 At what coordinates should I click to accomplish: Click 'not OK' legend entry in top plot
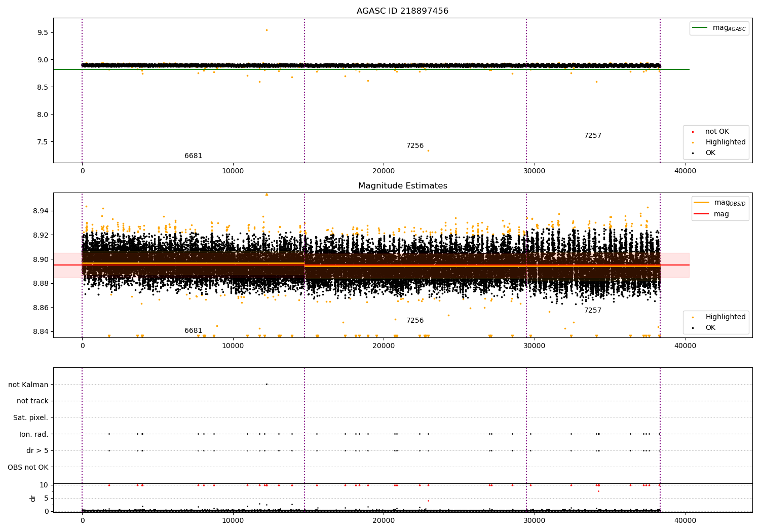click(711, 132)
